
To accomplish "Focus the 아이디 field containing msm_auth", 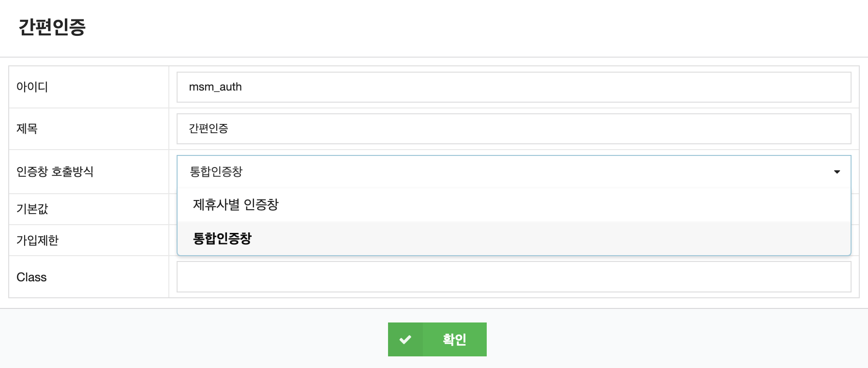I will point(513,87).
